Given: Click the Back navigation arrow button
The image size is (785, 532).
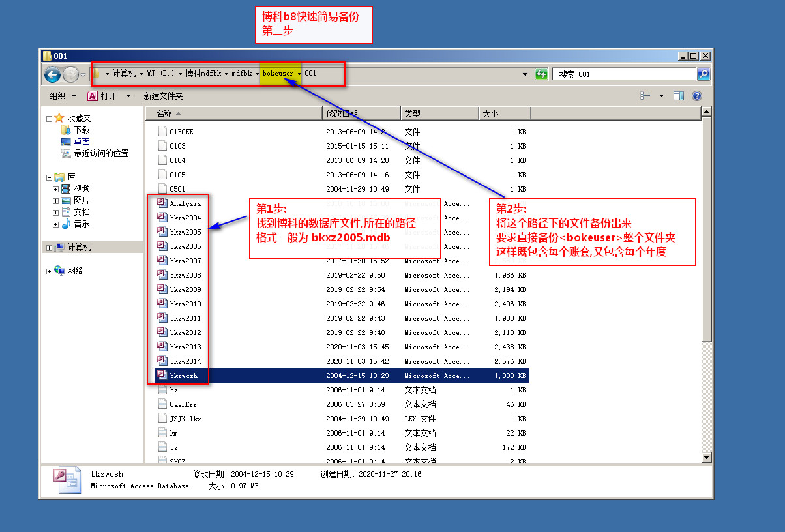Looking at the screenshot, I should [x=53, y=74].
